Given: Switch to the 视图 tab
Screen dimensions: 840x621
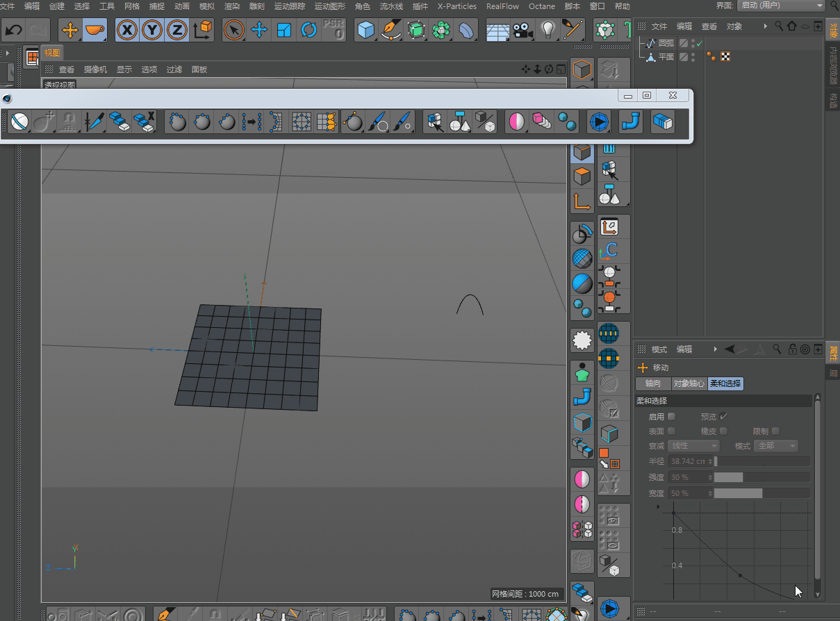Looking at the screenshot, I should [52, 53].
